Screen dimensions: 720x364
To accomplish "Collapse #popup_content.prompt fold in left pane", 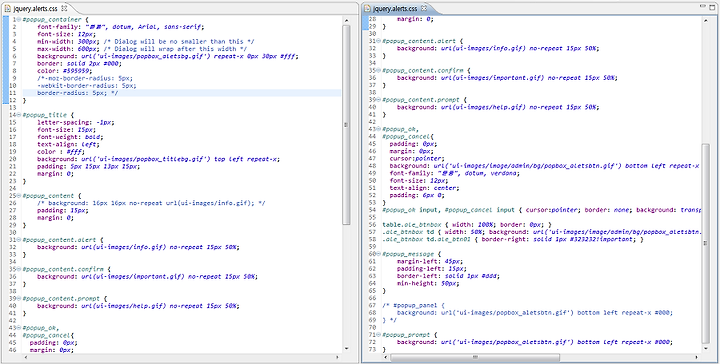I will click(x=19, y=298).
